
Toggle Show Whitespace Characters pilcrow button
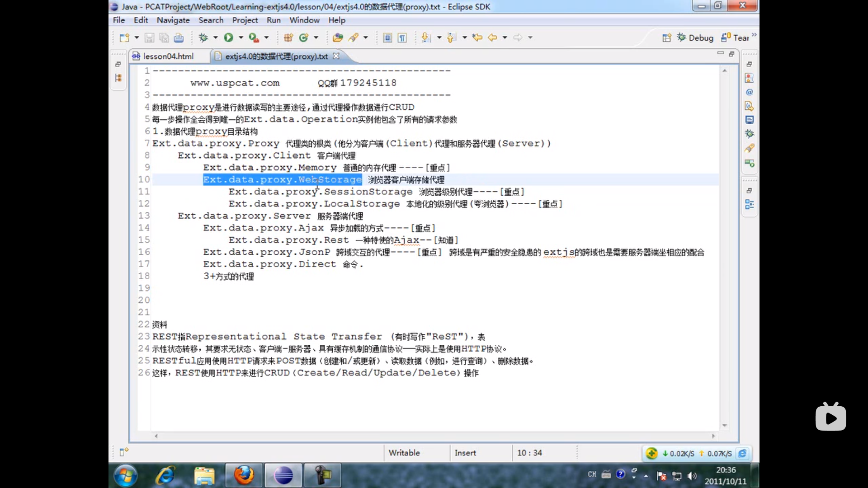[x=402, y=38]
